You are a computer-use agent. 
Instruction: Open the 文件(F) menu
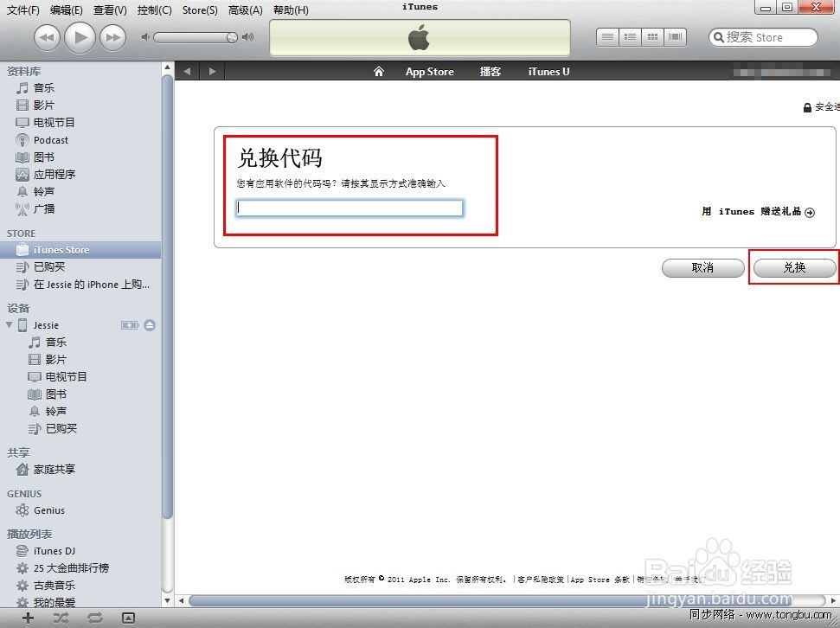tap(23, 10)
